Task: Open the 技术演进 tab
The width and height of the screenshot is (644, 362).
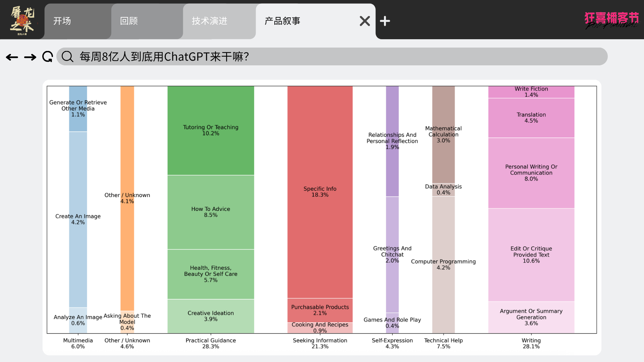Action: click(x=210, y=21)
